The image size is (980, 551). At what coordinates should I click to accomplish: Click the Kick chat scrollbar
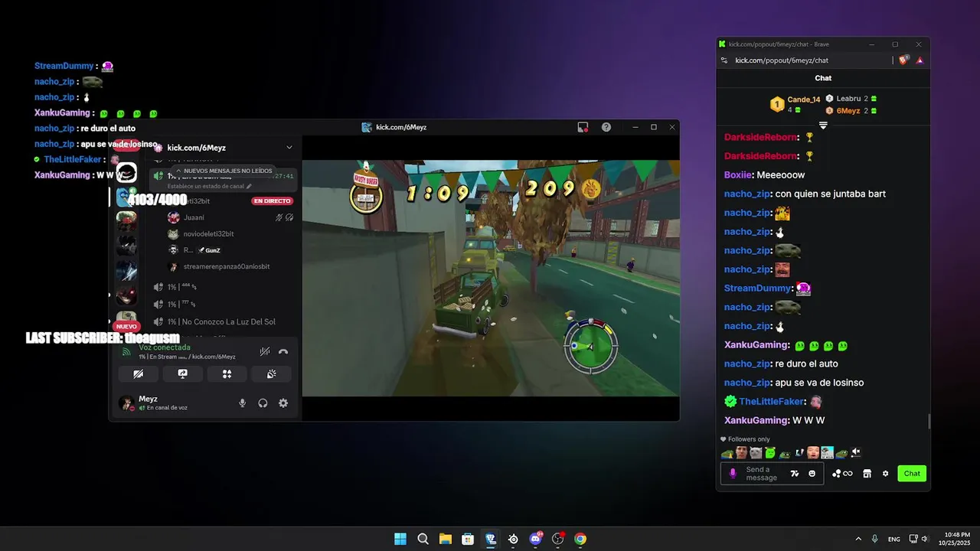(929, 422)
